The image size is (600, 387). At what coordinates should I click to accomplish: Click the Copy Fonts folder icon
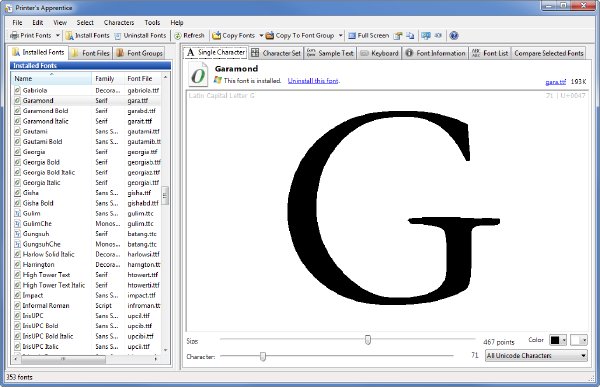pyautogui.click(x=217, y=36)
